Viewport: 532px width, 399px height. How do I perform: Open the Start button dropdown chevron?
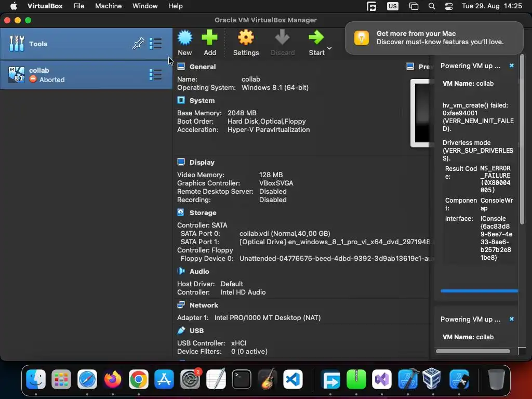coord(329,48)
